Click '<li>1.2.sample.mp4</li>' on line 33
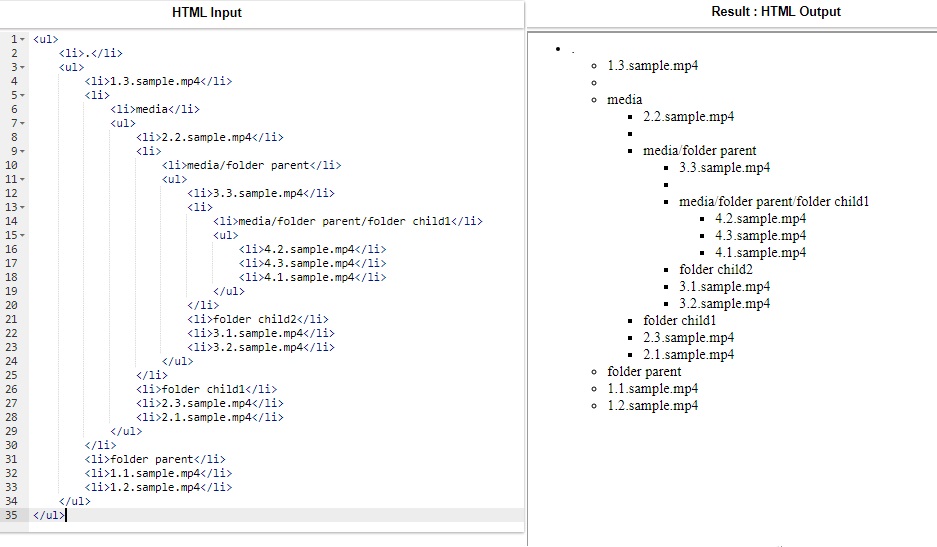The height and width of the screenshot is (547, 937). click(x=158, y=487)
